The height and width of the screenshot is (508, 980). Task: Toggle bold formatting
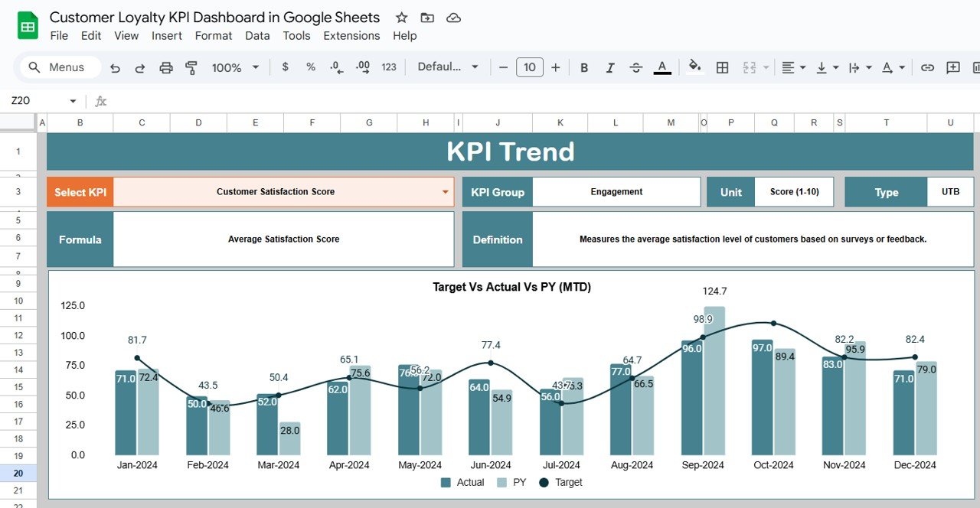(584, 67)
